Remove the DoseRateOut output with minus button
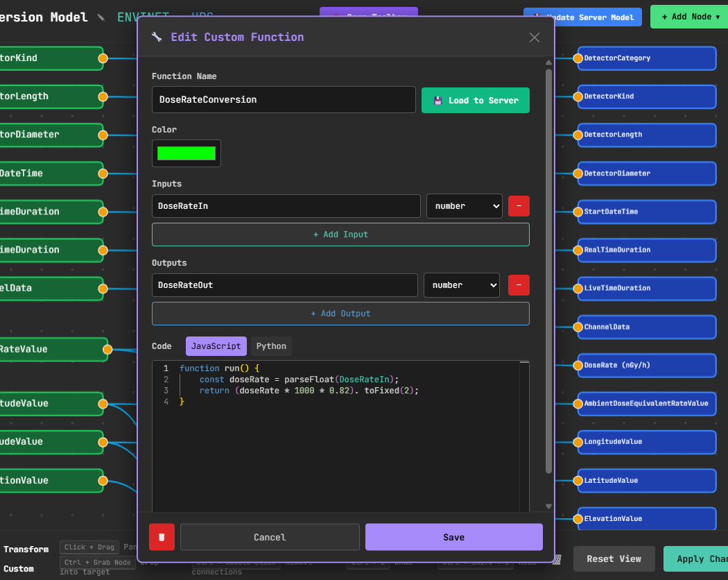This screenshot has width=728, height=580. (519, 285)
